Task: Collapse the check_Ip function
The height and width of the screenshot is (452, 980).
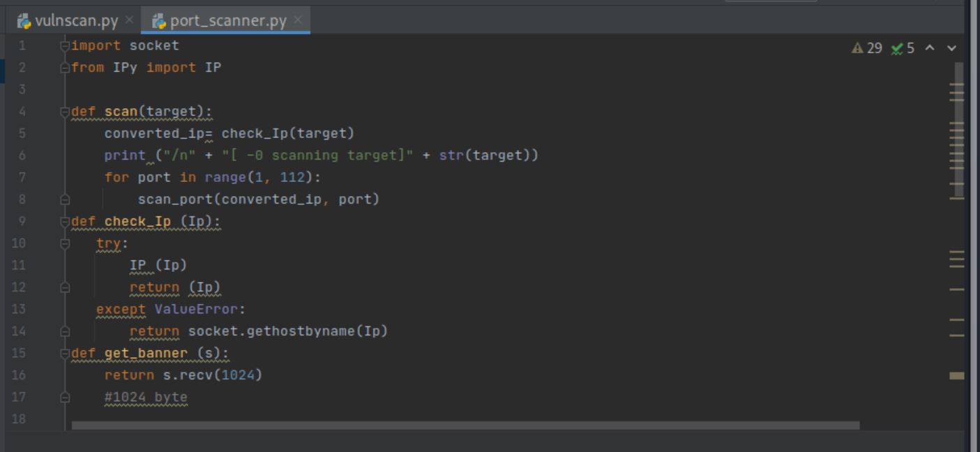Action: (64, 221)
